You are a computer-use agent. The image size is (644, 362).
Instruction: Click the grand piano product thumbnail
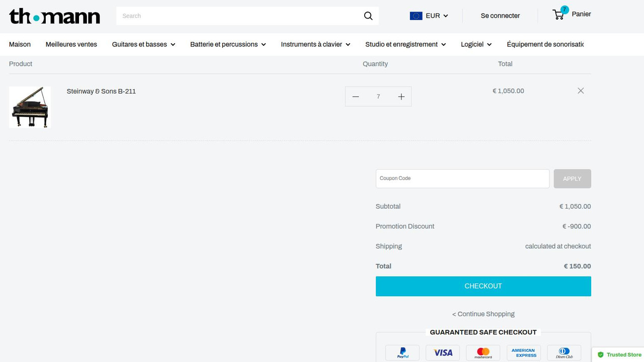30,107
